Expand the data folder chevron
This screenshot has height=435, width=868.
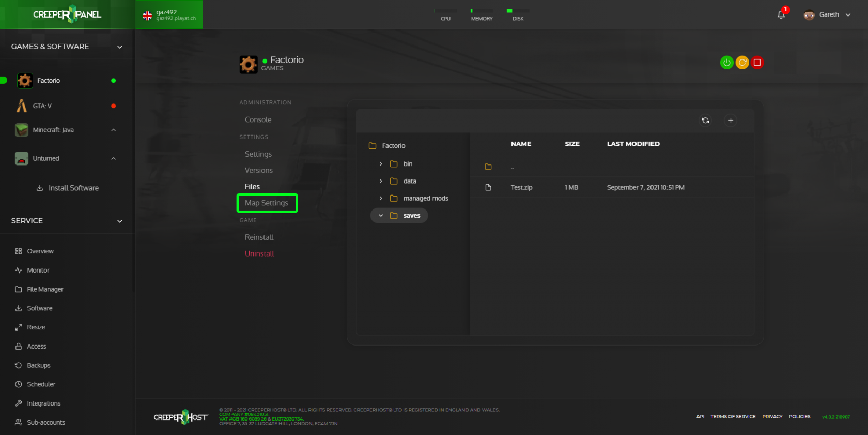click(381, 181)
